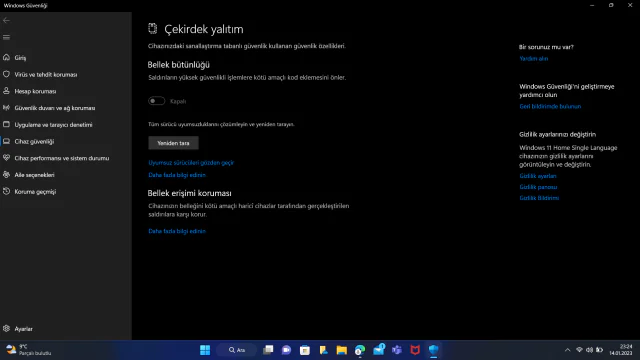The height and width of the screenshot is (360, 640).
Task: Click the battery tray icon
Action: coord(600,350)
